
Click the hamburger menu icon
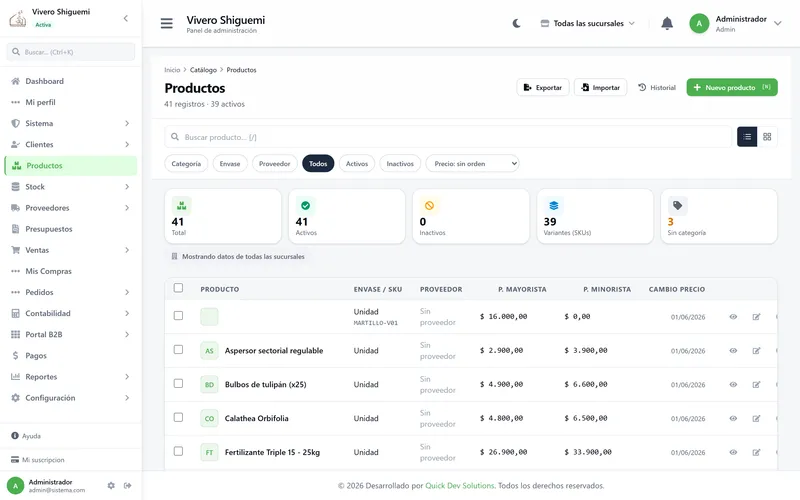coord(166,23)
